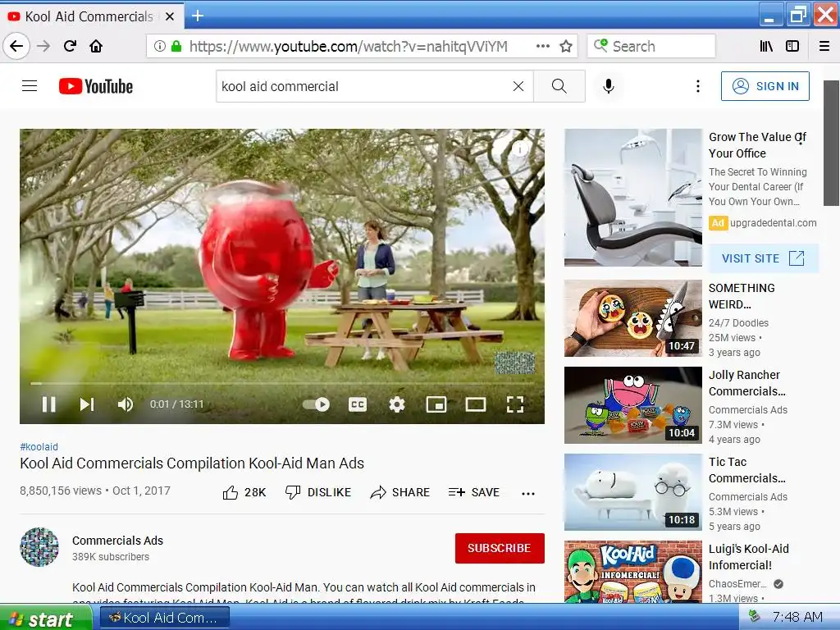Go back with the browser back arrow
Image resolution: width=840 pixels, height=630 pixels.
(16, 46)
